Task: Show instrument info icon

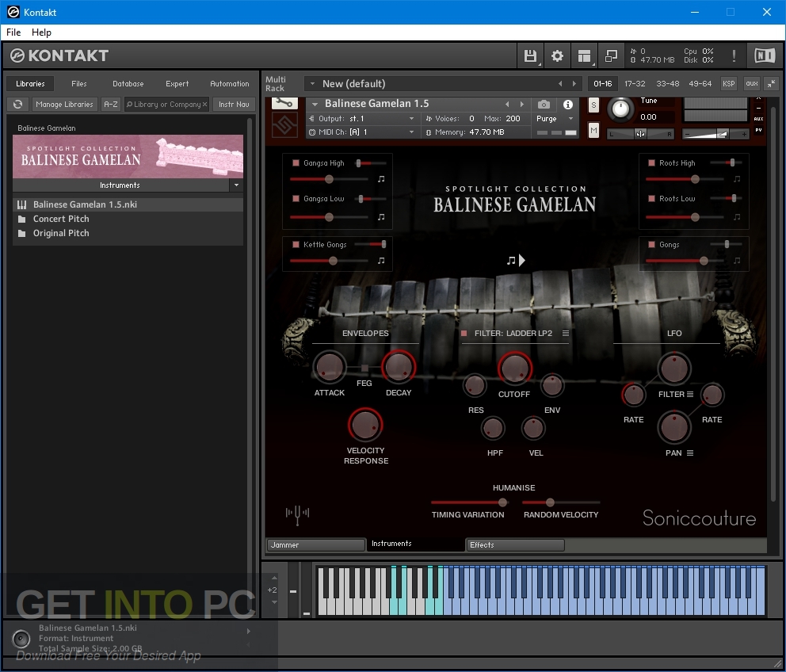Action: tap(568, 105)
